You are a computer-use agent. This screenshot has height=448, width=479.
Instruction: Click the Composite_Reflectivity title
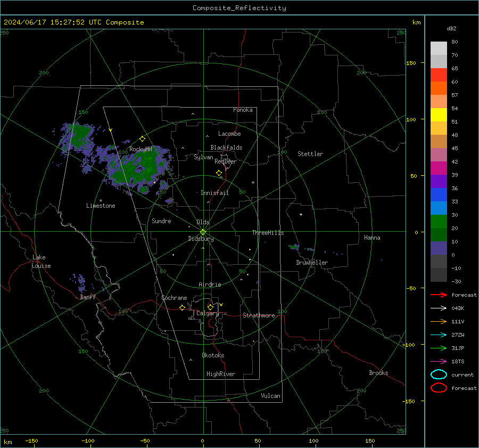(240, 8)
